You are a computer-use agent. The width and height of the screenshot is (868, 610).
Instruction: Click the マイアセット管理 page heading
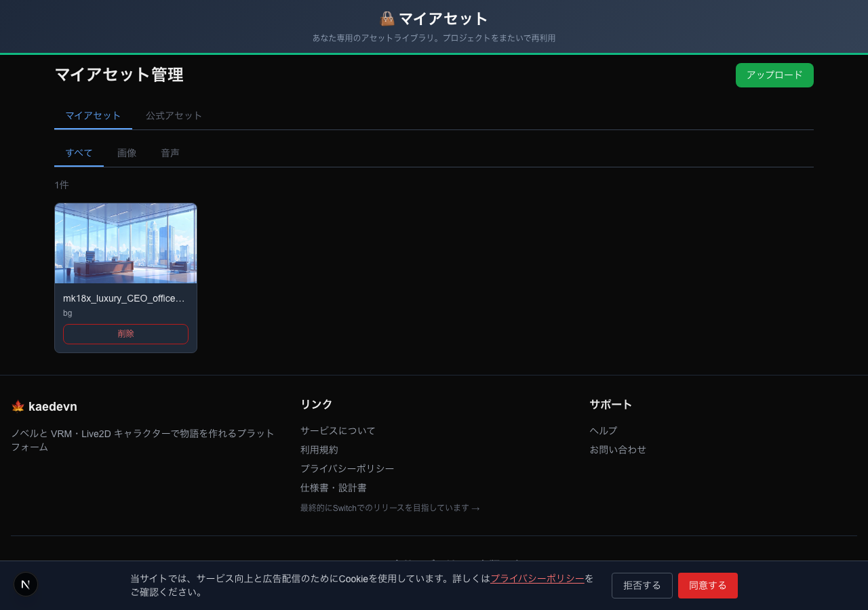point(119,75)
